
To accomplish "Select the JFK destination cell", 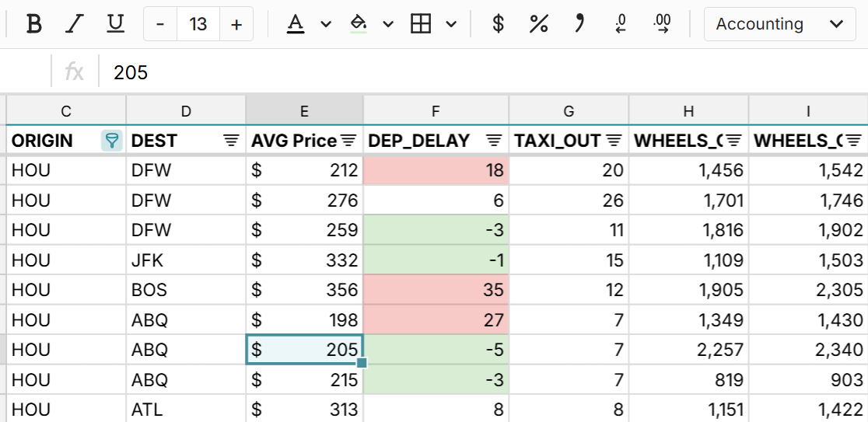I will (x=186, y=260).
